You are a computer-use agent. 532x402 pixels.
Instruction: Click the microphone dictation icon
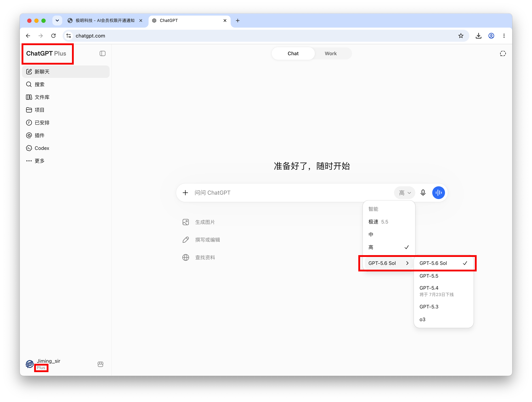point(423,193)
